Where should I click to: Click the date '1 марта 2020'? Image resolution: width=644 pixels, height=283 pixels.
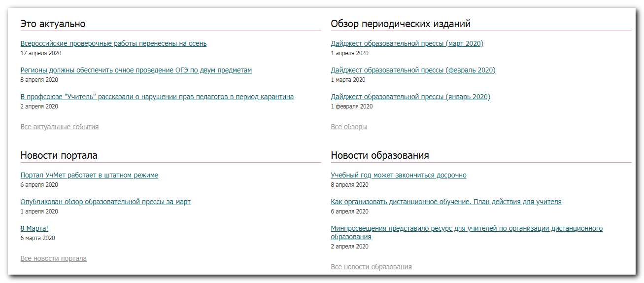[348, 80]
